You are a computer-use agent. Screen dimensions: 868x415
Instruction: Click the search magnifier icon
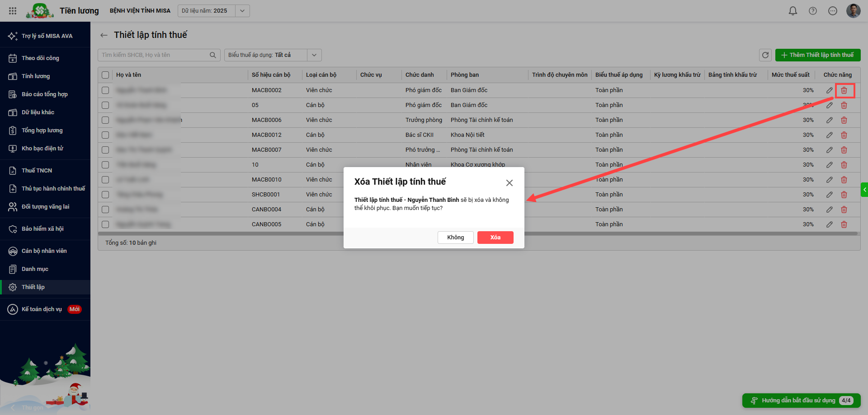click(212, 55)
